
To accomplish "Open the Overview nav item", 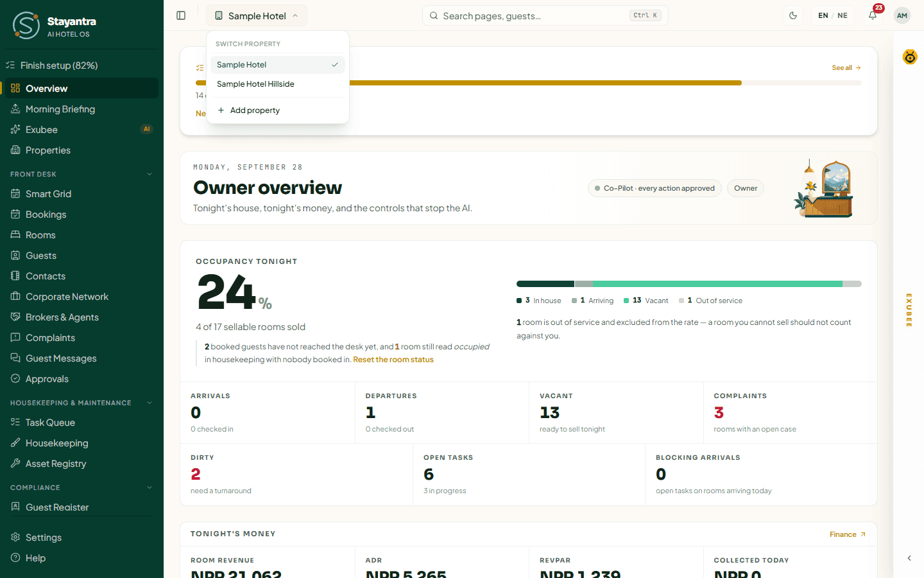I will tap(81, 89).
